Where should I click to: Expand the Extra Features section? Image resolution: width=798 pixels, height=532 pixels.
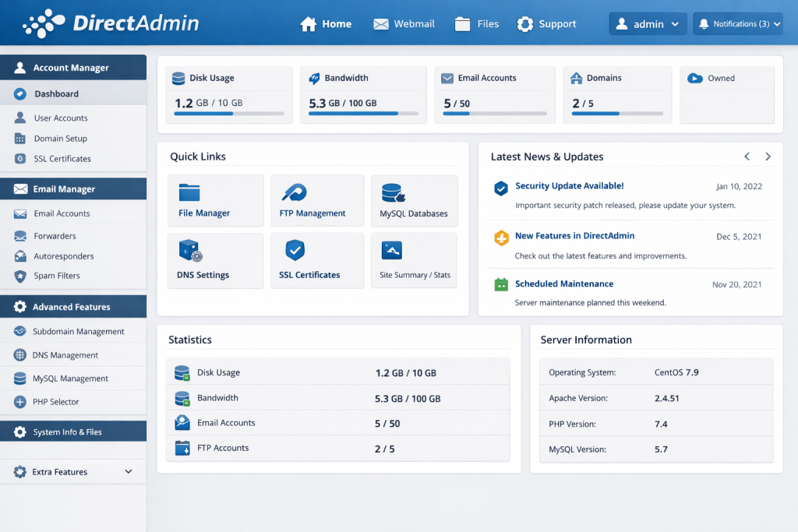(73, 471)
